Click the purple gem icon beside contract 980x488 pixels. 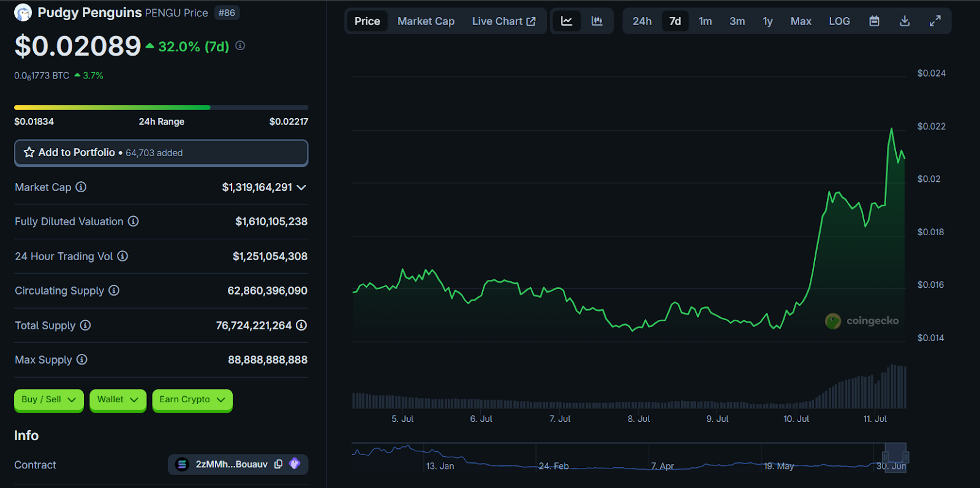[x=295, y=464]
